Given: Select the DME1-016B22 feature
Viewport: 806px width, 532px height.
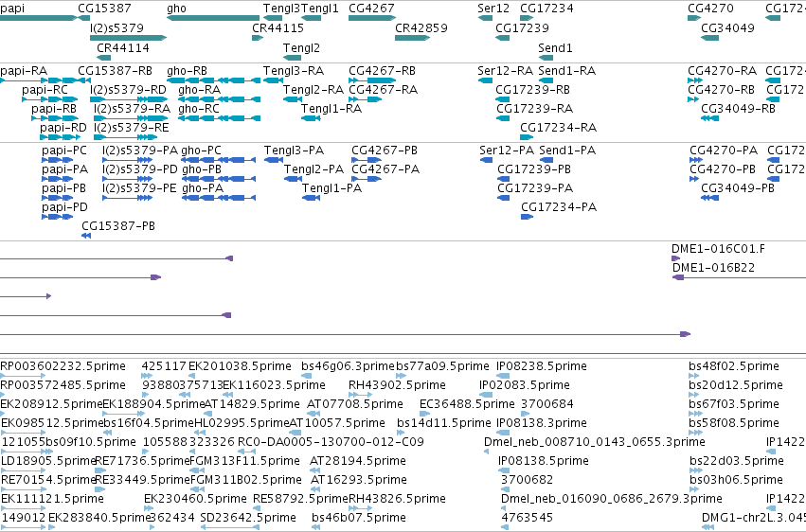Looking at the screenshot, I should coord(739,277).
